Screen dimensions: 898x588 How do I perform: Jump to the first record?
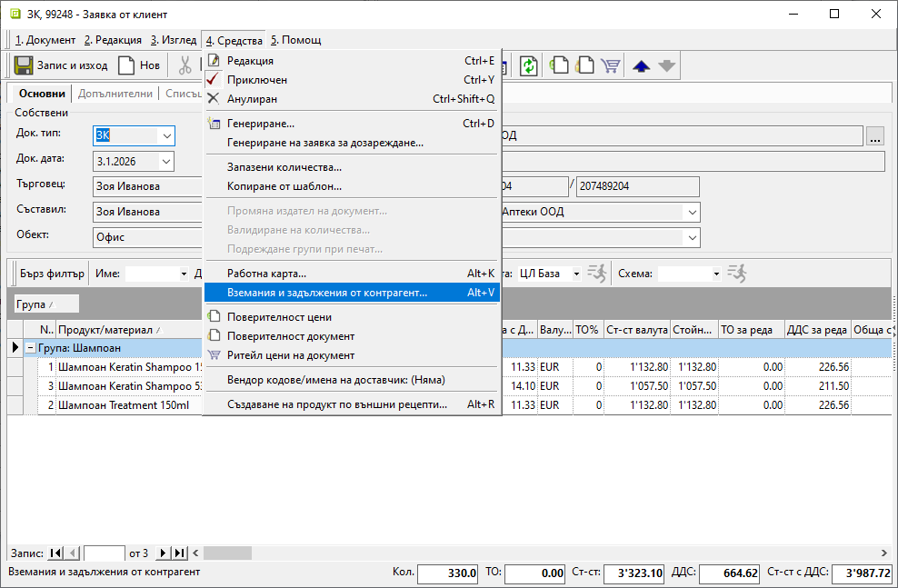click(x=55, y=553)
